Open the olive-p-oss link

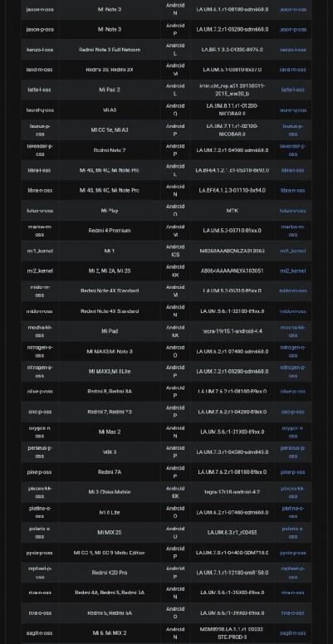pos(292,392)
